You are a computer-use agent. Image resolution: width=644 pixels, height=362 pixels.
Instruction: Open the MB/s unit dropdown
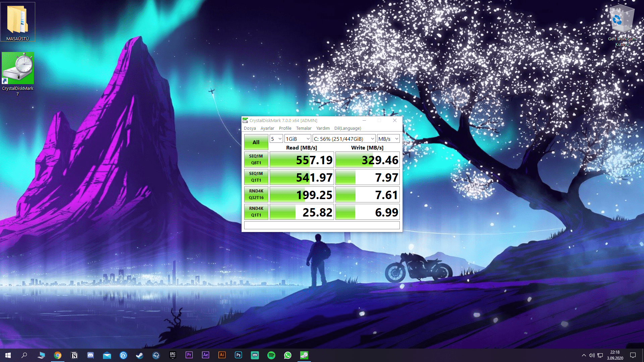pos(388,139)
